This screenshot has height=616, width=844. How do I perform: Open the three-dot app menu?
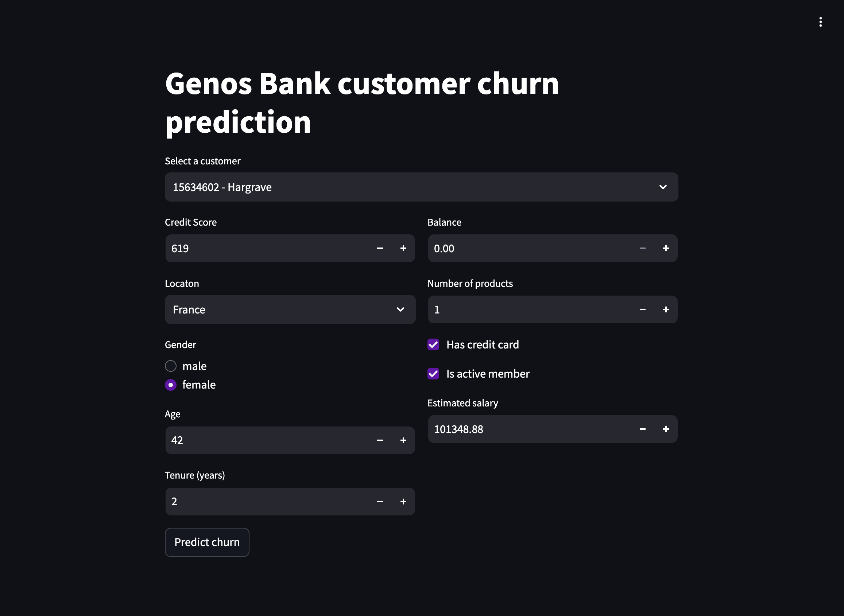(x=820, y=22)
